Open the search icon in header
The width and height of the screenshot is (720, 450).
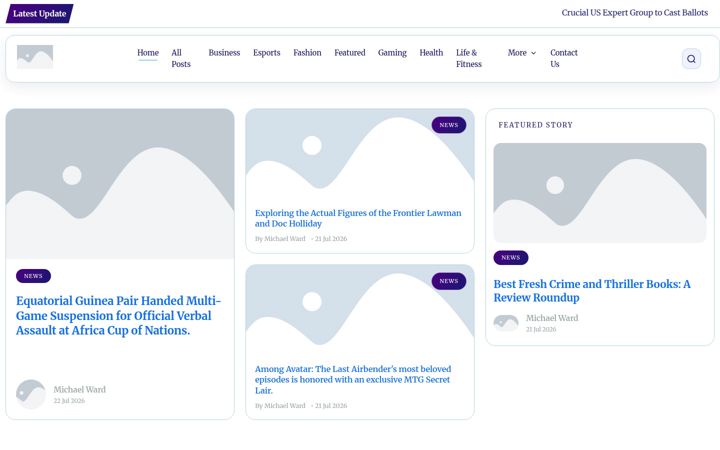tap(691, 59)
